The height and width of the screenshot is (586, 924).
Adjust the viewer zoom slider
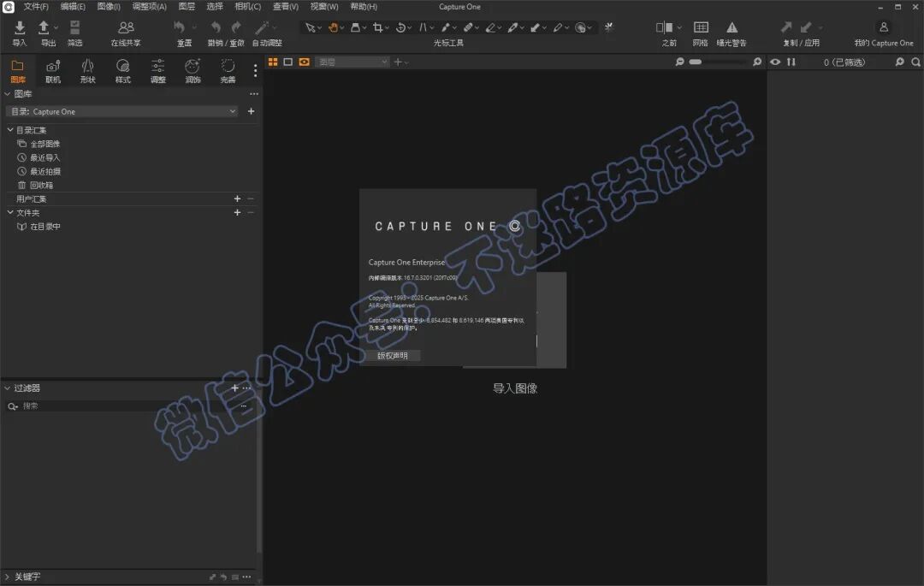pos(719,62)
